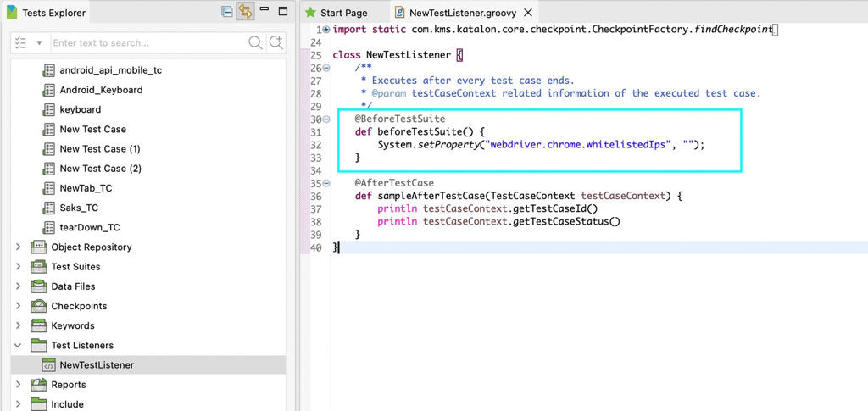Click the Saks_TC test case icon
The image size is (868, 411).
point(48,208)
